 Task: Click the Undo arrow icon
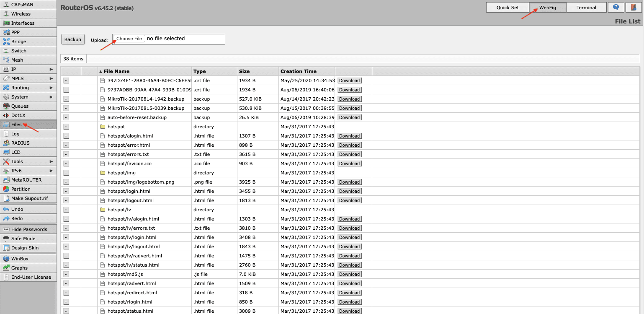tap(6, 209)
